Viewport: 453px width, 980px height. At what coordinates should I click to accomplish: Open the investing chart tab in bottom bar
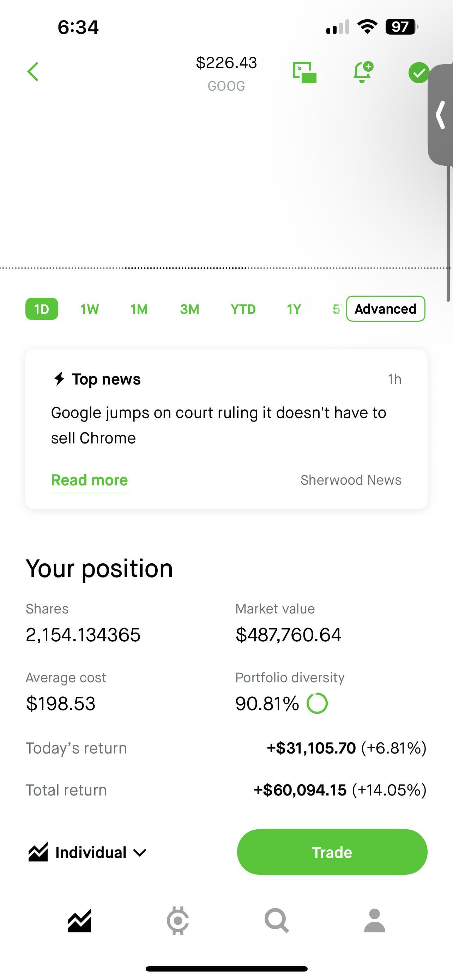[x=79, y=921]
